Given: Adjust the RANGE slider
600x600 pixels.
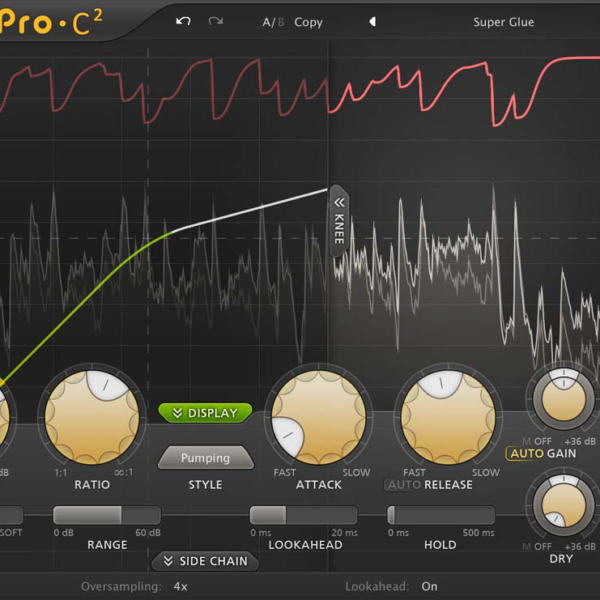Looking at the screenshot, I should click(x=107, y=515).
